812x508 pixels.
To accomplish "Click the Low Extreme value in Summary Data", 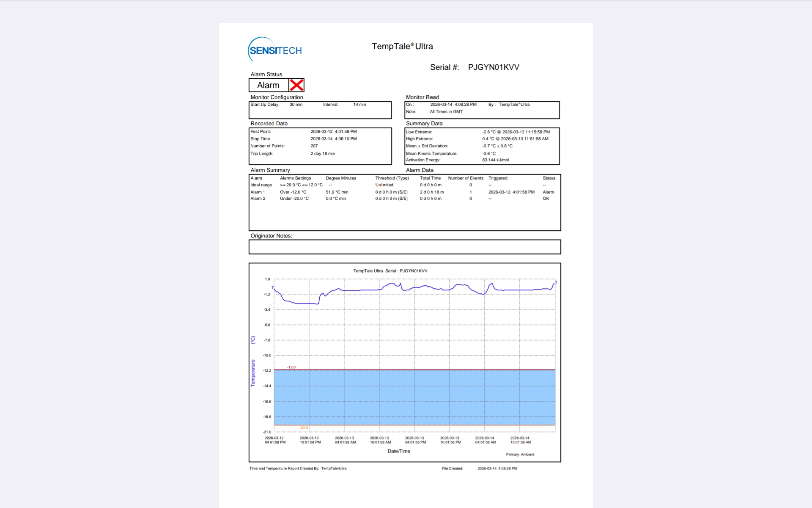I will pyautogui.click(x=516, y=132).
